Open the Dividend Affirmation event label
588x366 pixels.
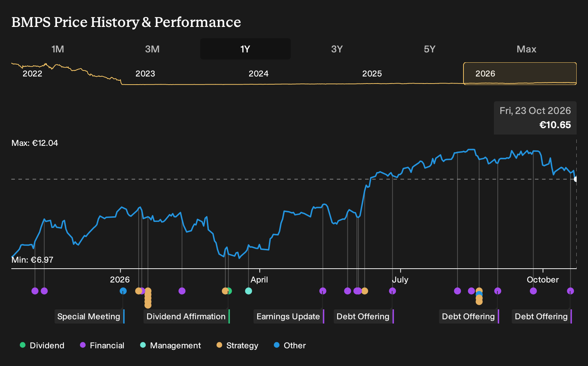[x=186, y=316]
